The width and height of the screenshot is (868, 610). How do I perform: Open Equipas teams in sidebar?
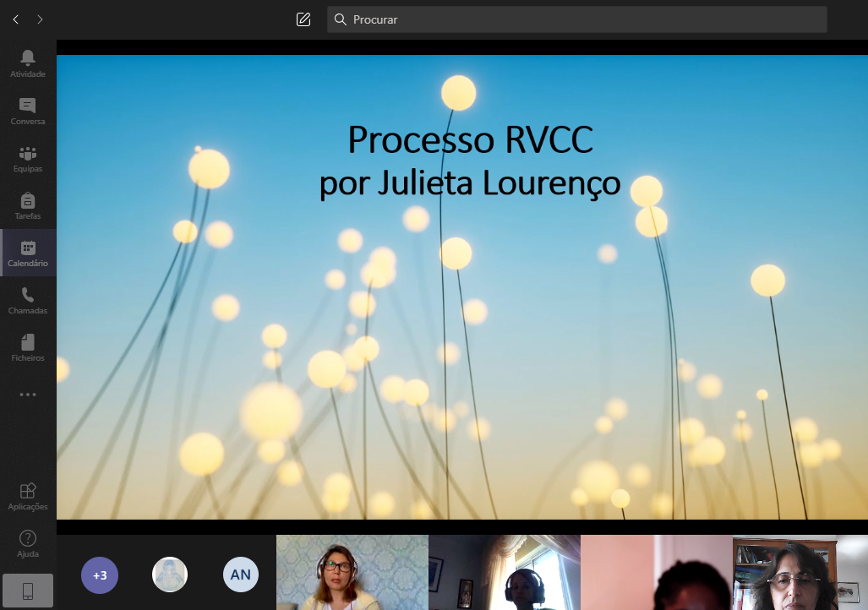pyautogui.click(x=28, y=159)
